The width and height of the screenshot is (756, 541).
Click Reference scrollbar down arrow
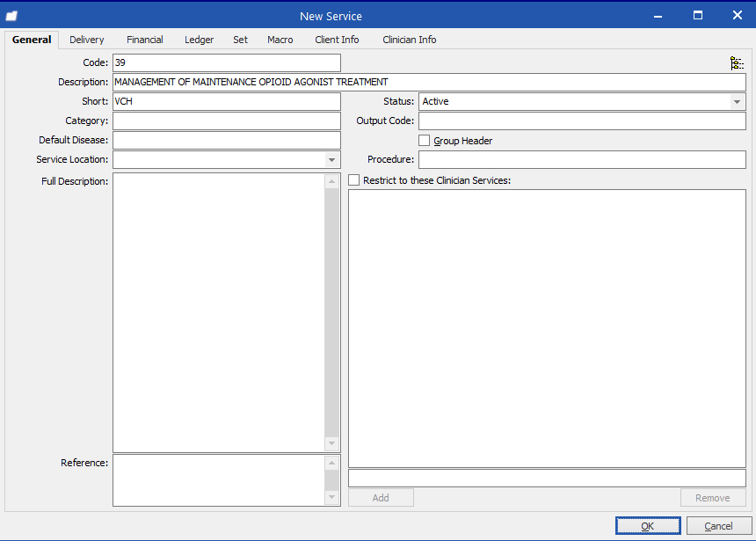pos(331,497)
